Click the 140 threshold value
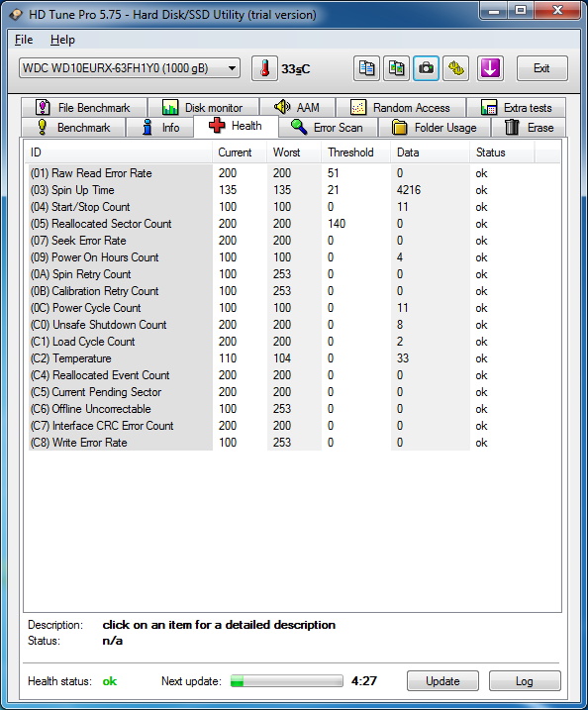588x710 pixels. coord(337,224)
